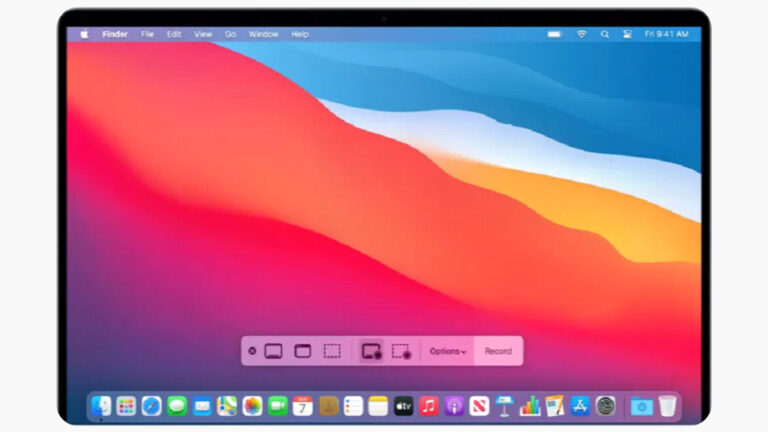Open Numbers from the Dock
Image resolution: width=768 pixels, height=432 pixels.
coord(530,406)
